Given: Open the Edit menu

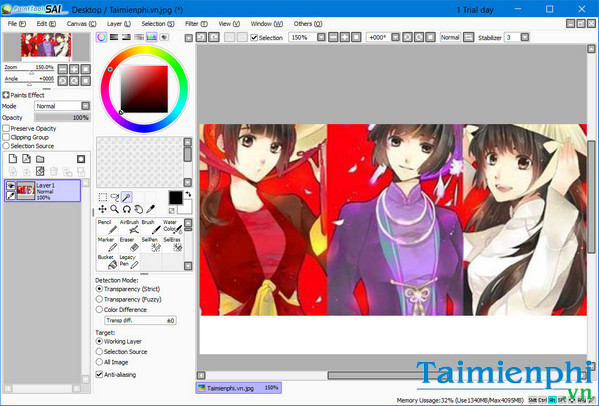Looking at the screenshot, I should coord(46,24).
